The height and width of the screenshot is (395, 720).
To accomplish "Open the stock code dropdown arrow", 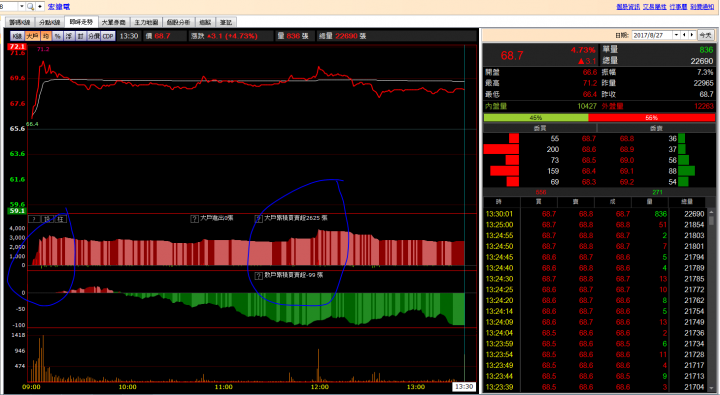I will [x=22, y=6].
